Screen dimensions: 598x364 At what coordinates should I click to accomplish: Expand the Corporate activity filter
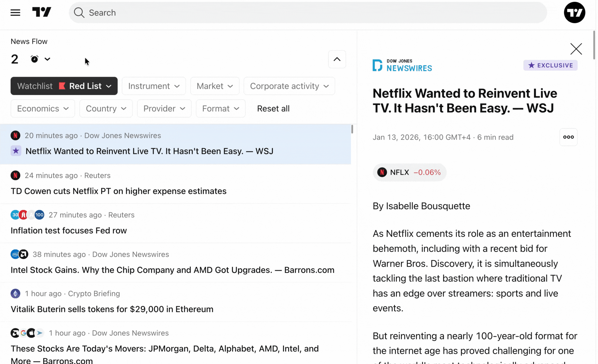click(289, 86)
